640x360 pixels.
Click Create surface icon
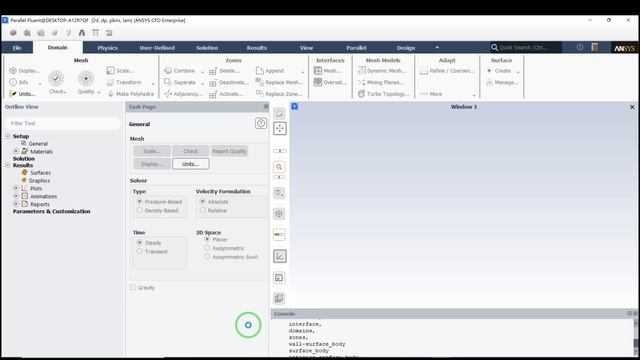point(489,71)
